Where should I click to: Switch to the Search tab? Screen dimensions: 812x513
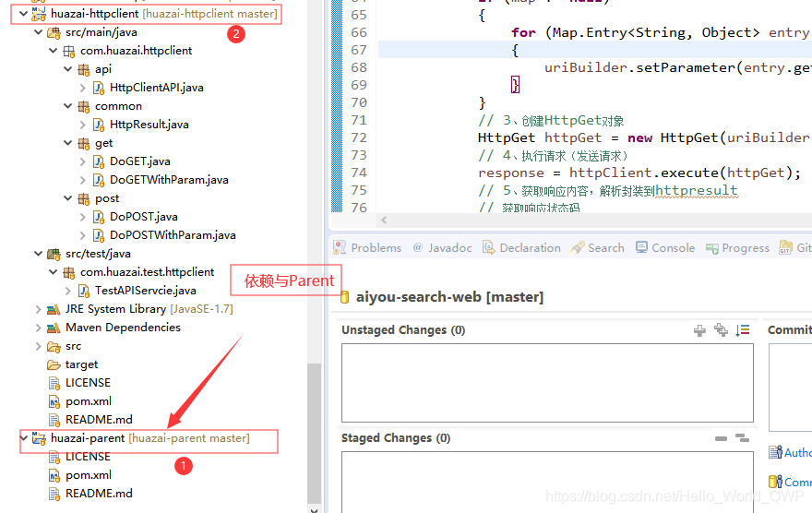[598, 248]
